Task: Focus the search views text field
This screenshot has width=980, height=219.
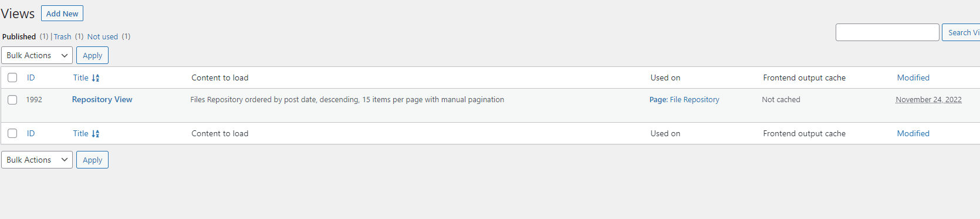Action: 887,32
